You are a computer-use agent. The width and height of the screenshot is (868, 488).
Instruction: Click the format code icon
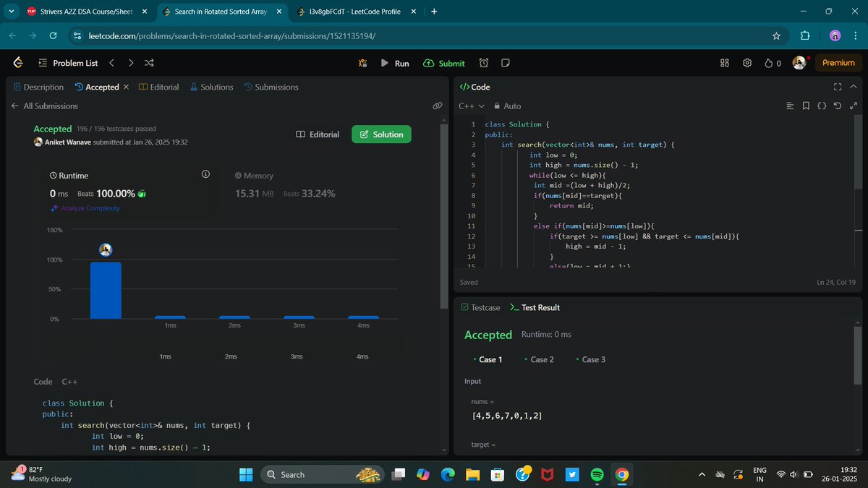[x=790, y=106]
